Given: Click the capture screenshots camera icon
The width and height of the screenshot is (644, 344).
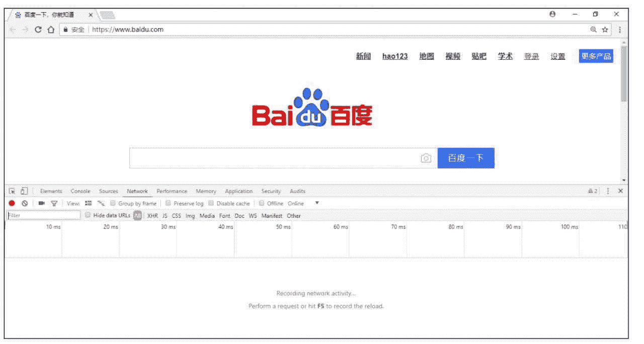Looking at the screenshot, I should [x=41, y=204].
